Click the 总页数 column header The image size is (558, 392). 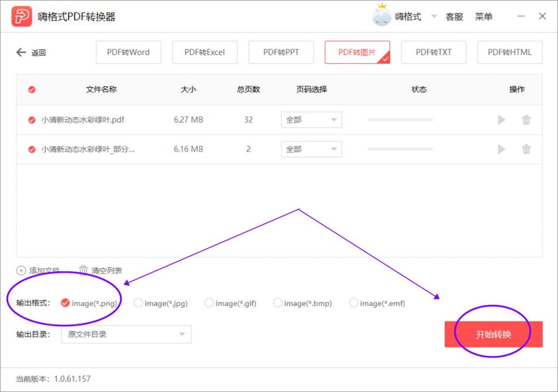tap(248, 89)
